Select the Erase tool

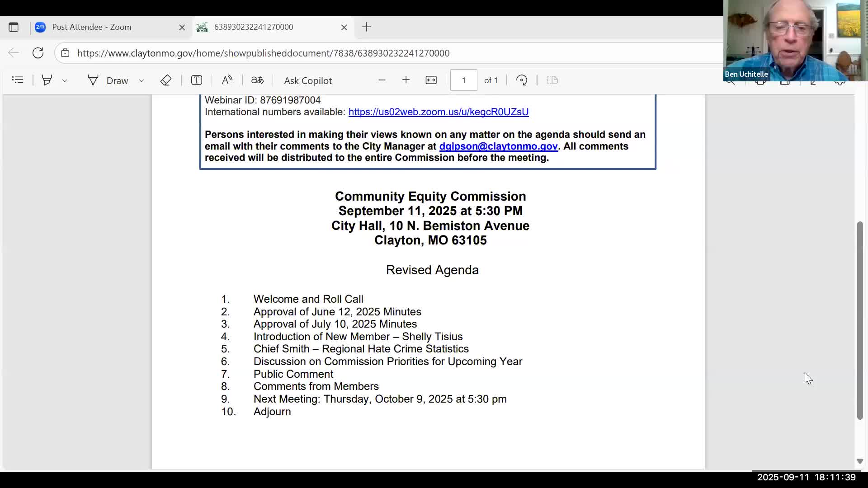point(166,80)
